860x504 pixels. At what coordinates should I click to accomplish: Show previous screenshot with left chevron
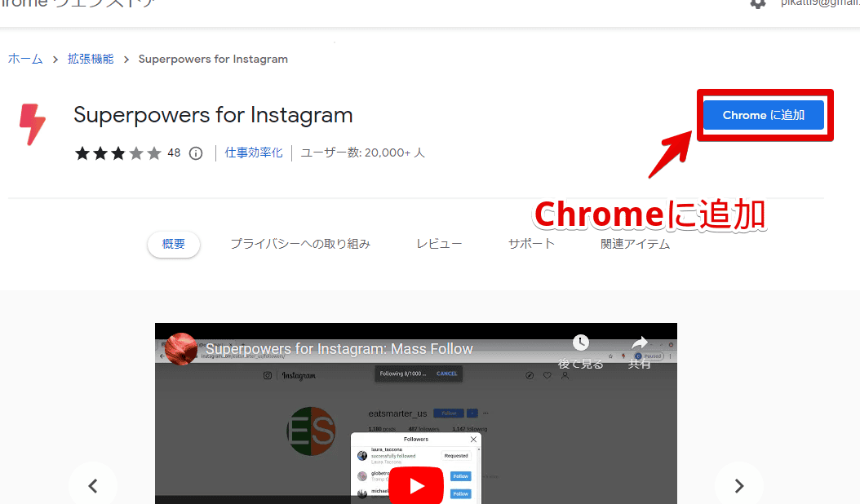pos(93,485)
